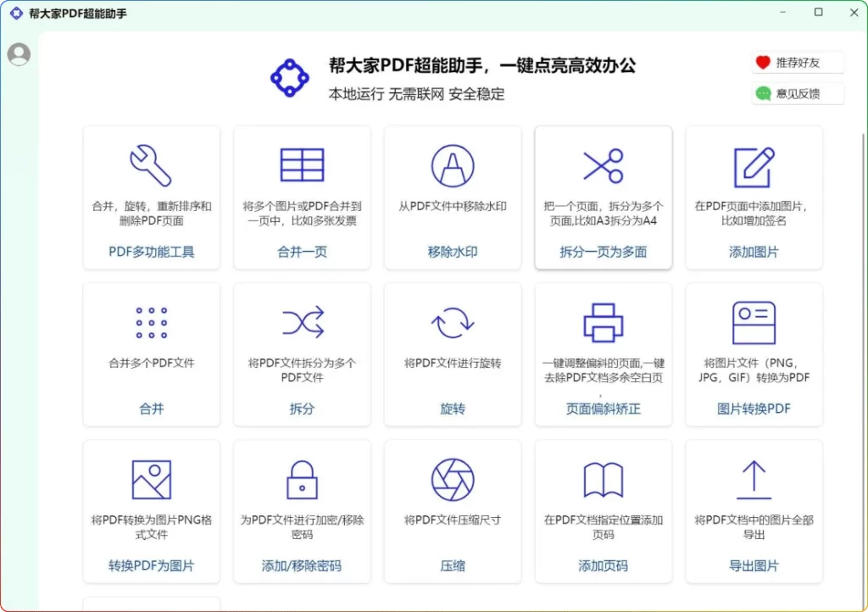Image resolution: width=868 pixels, height=612 pixels.
Task: Click the 拆分一页为多面 scissors icon
Action: click(603, 165)
